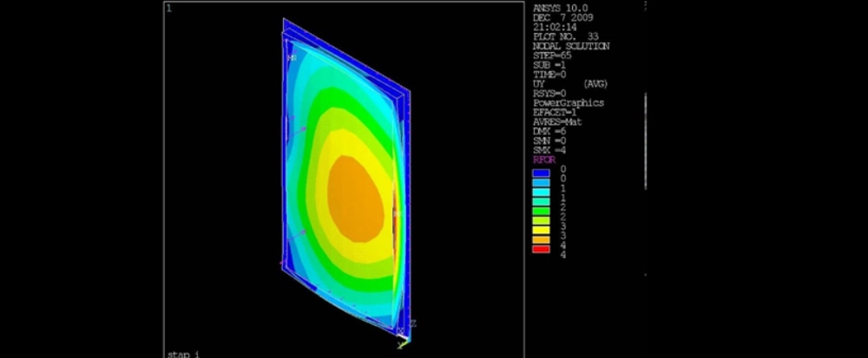
Task: Pick the orange legend color swatch
Action: (x=540, y=239)
